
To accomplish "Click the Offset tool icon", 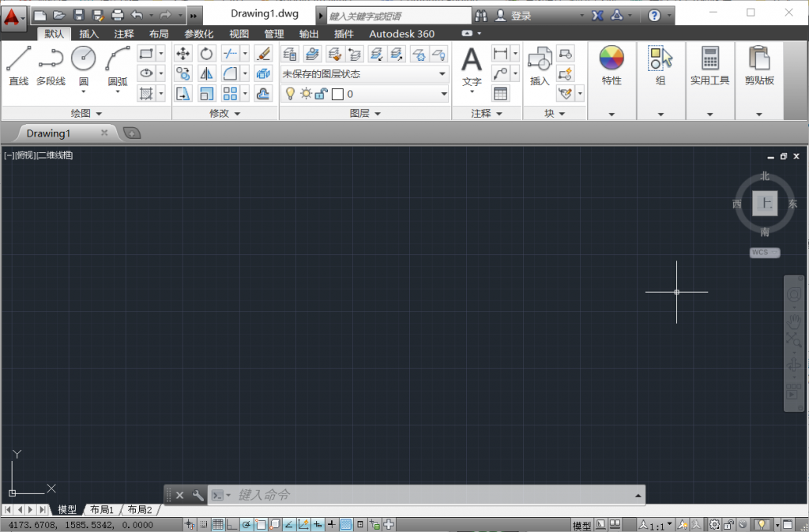I will point(263,94).
